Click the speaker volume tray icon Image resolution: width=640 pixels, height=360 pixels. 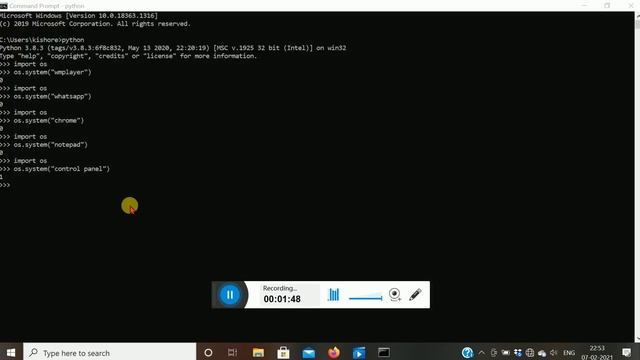(x=554, y=353)
